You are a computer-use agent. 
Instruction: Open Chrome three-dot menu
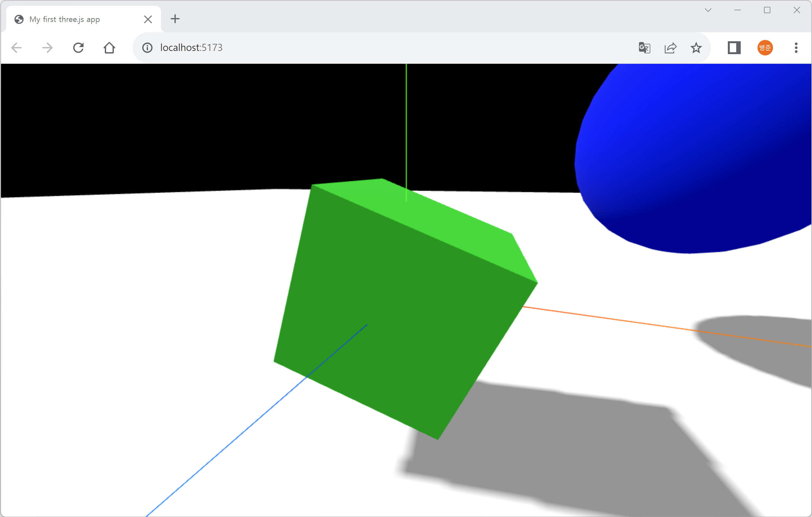[796, 47]
